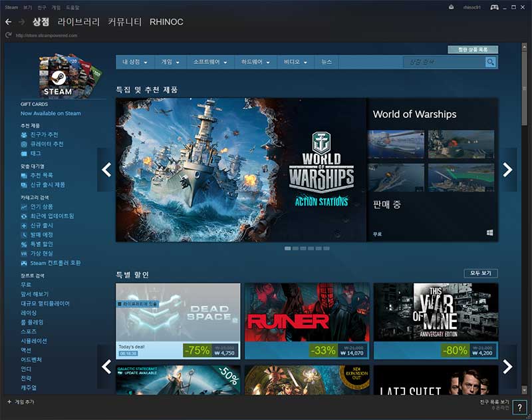Expand the store bar 게임 dropdown
Screen dimensions: 532x420
click(x=170, y=62)
